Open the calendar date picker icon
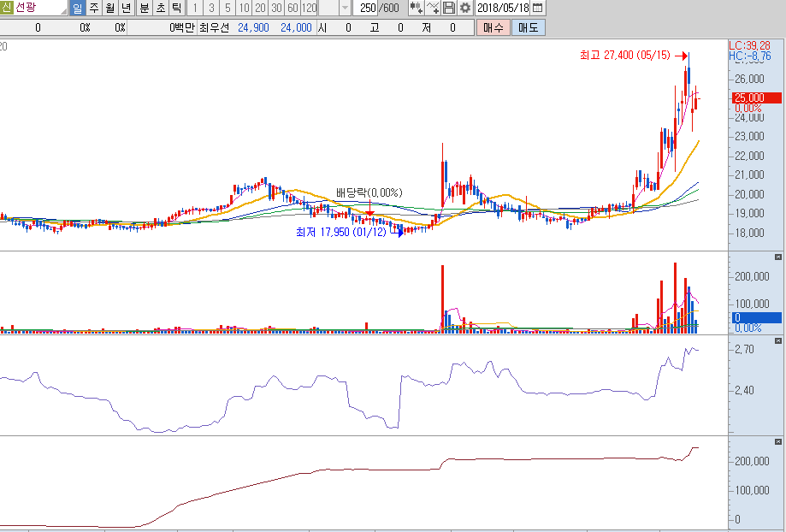The height and width of the screenshot is (532, 786). click(x=537, y=8)
